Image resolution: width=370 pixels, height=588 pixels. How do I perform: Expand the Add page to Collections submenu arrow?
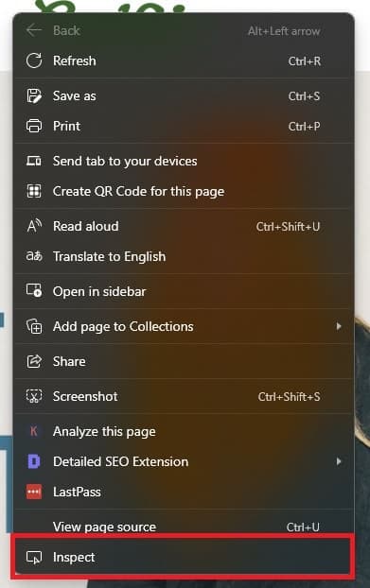(x=339, y=326)
